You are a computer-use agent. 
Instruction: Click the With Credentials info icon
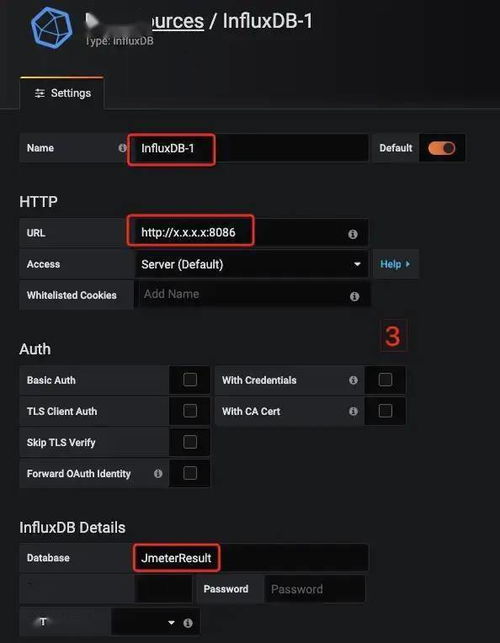[x=353, y=380]
